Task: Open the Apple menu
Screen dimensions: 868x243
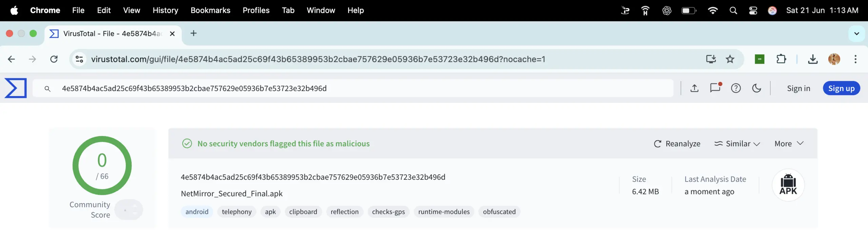Action: click(14, 10)
